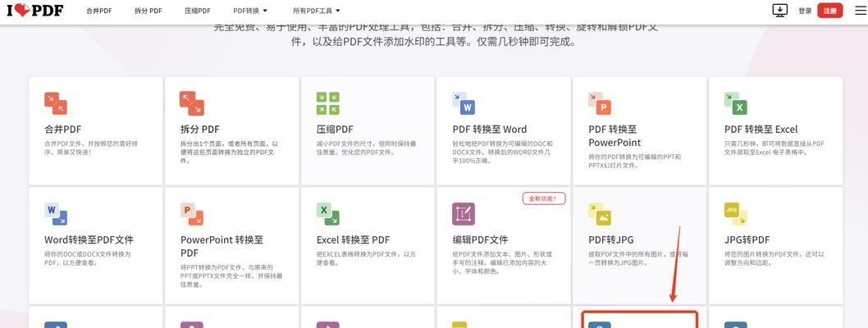Open the Word转换至PDF文件 title

point(89,240)
